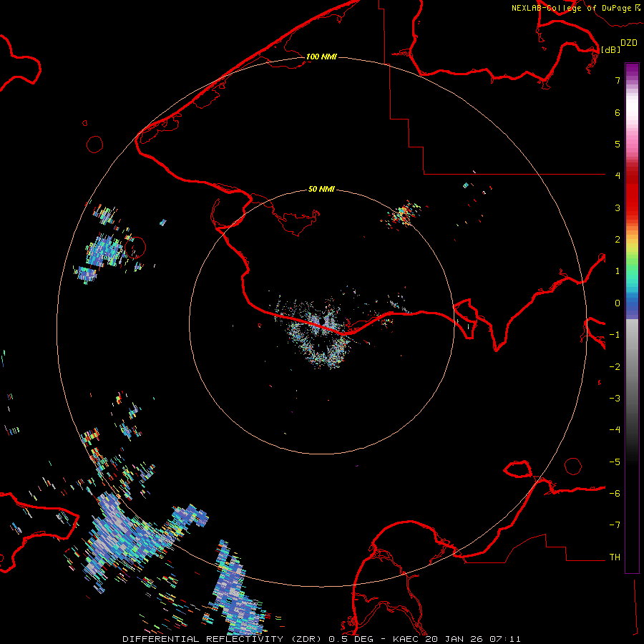Click the color scale value 4
The width and height of the screenshot is (644, 644).
618,176
